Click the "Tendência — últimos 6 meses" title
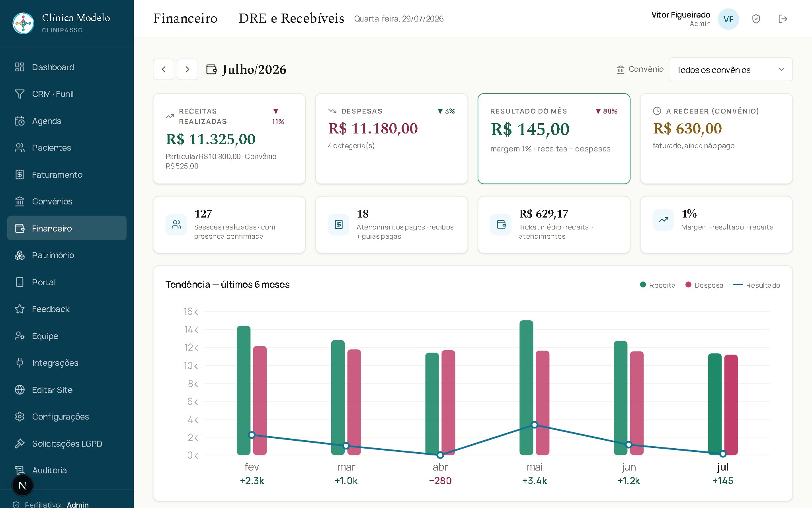812x508 pixels. (x=227, y=284)
